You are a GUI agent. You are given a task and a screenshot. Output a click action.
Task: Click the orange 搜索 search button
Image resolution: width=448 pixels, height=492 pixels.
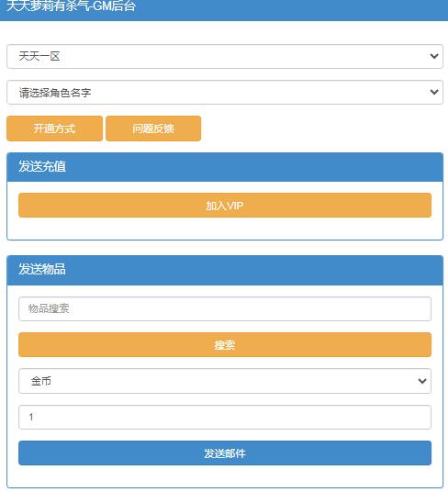pos(225,345)
